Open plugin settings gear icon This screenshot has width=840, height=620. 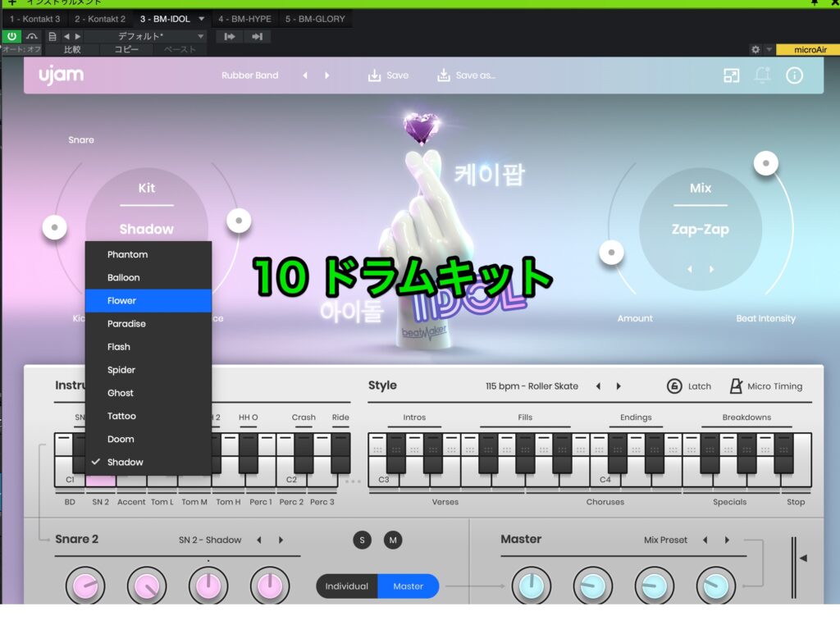click(756, 49)
